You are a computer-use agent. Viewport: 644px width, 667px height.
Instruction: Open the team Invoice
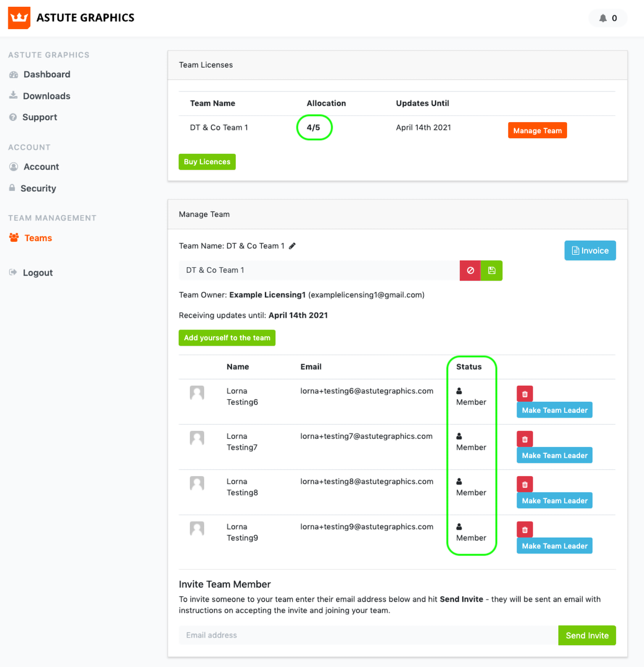pyautogui.click(x=590, y=251)
